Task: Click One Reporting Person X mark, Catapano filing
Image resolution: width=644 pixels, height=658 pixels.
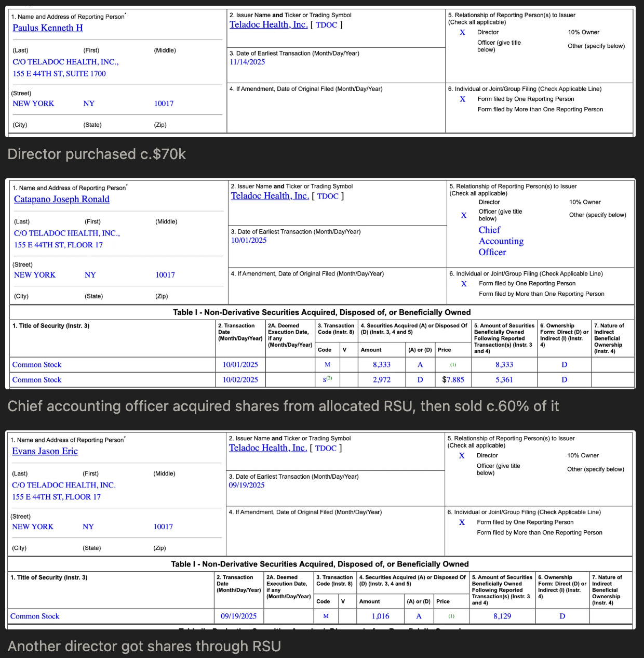Action: click(x=464, y=284)
